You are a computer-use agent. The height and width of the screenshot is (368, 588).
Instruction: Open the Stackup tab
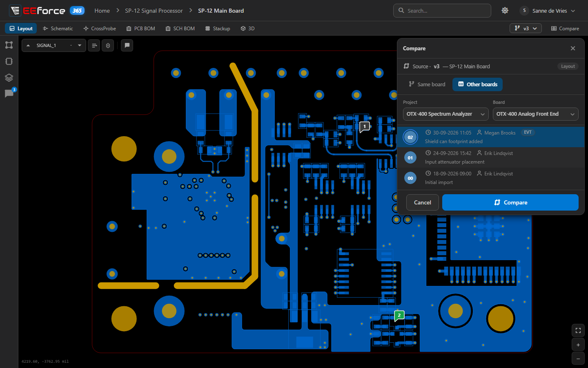tap(218, 28)
